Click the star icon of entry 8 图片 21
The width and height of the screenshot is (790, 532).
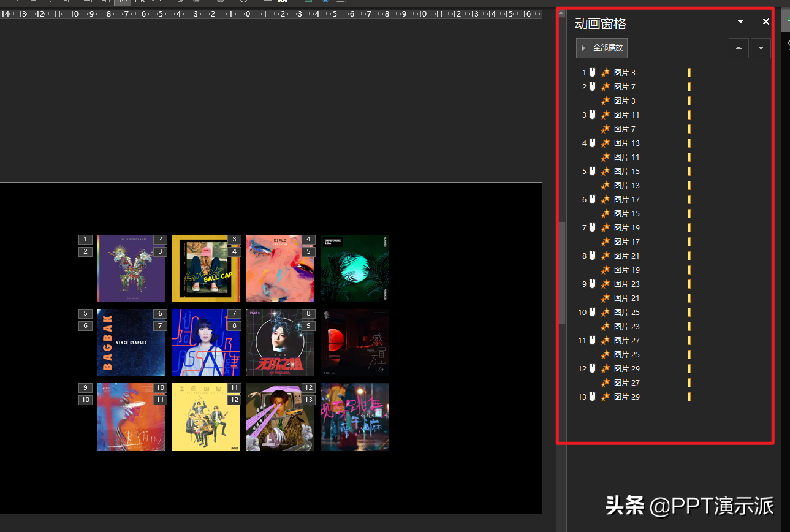[x=606, y=256]
